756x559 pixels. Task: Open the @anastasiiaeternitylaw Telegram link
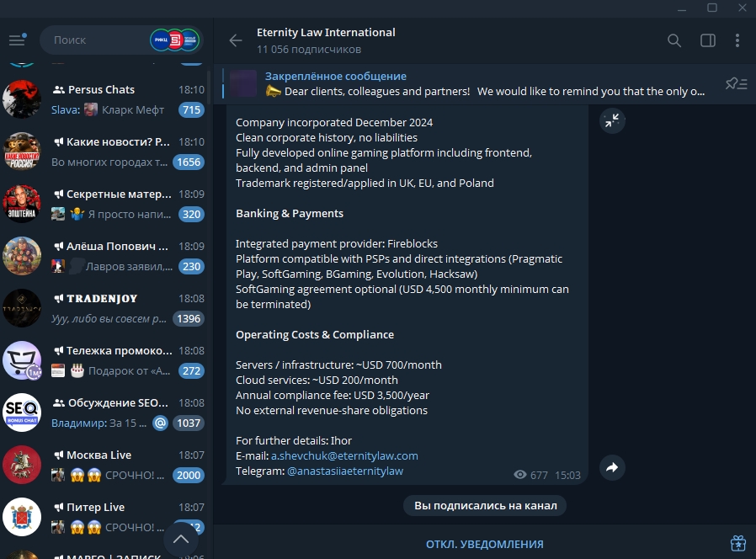tap(344, 471)
